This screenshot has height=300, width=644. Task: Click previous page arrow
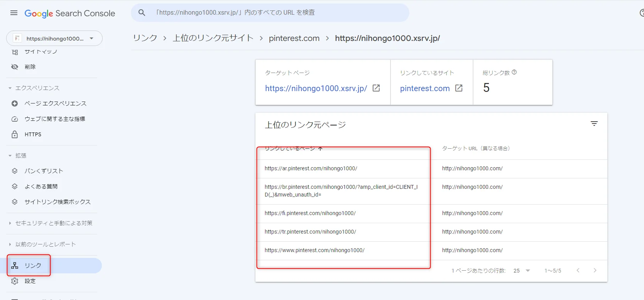(578, 270)
